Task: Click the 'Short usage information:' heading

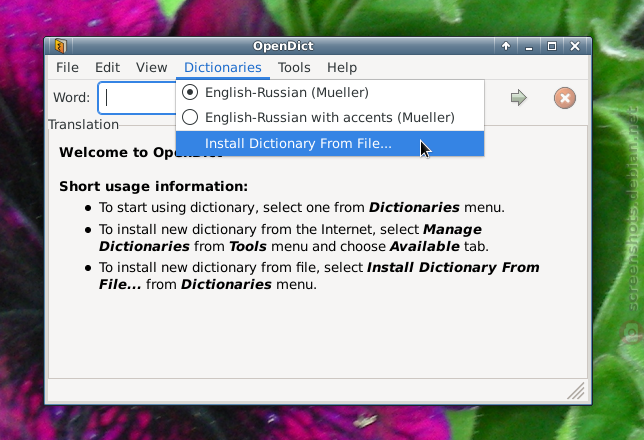Action: pyautogui.click(x=154, y=187)
